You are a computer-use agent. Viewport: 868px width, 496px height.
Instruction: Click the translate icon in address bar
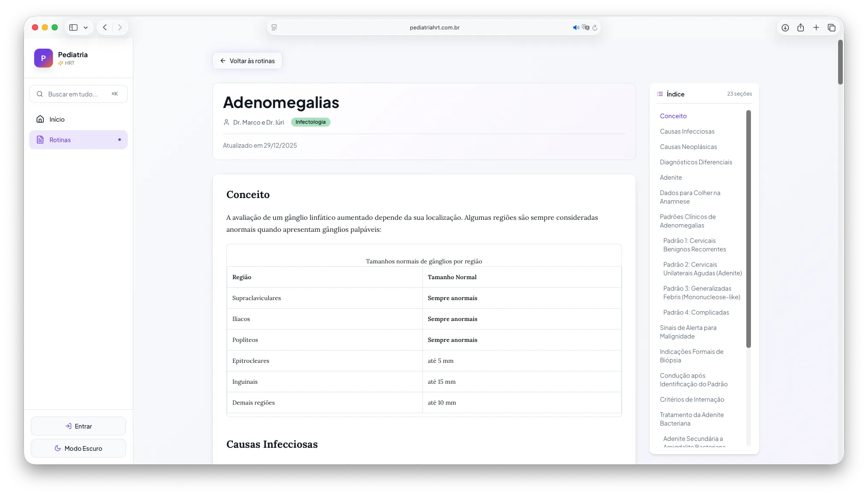[585, 27]
